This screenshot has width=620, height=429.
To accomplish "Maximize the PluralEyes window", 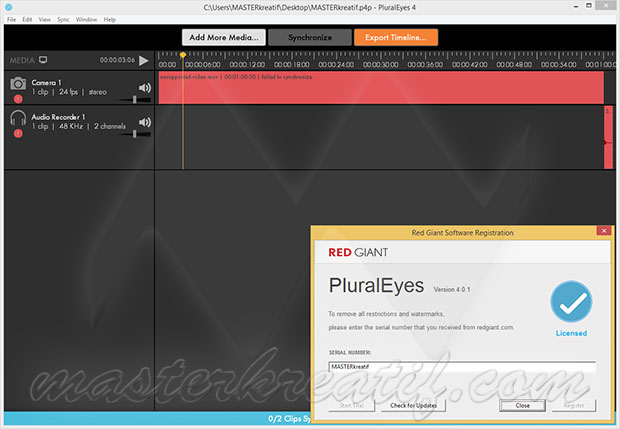I will (589, 6).
